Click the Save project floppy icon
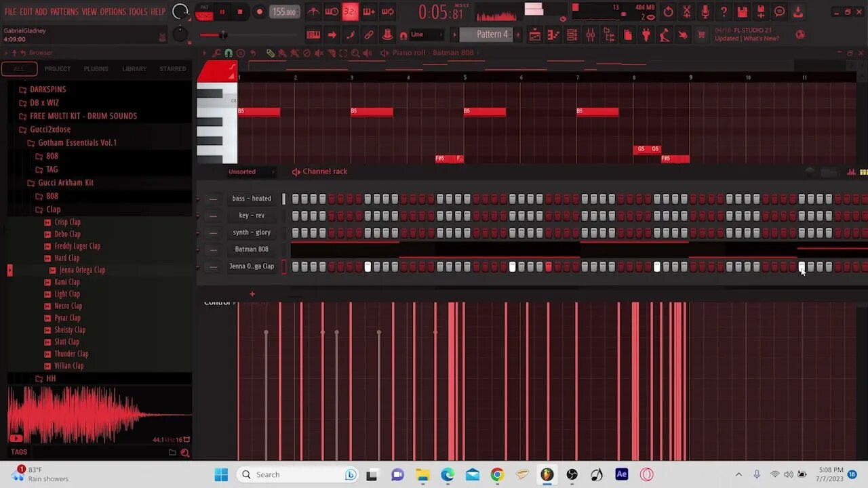 (743, 12)
